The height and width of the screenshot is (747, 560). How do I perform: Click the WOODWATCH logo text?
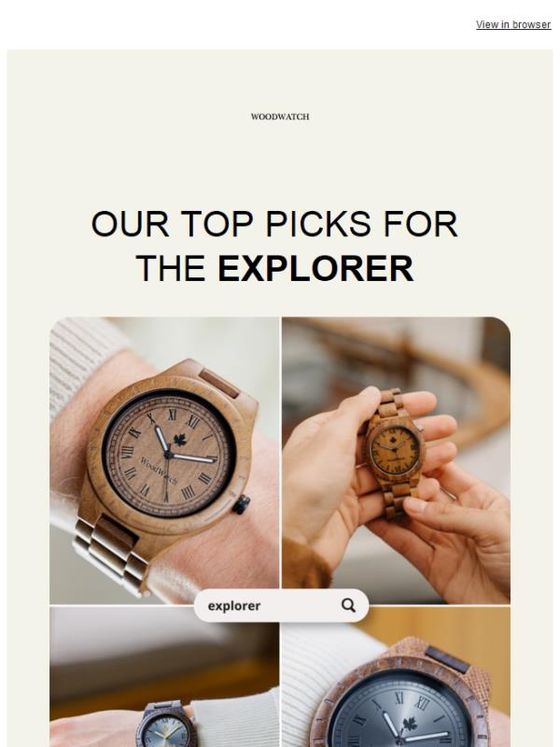pos(280,117)
